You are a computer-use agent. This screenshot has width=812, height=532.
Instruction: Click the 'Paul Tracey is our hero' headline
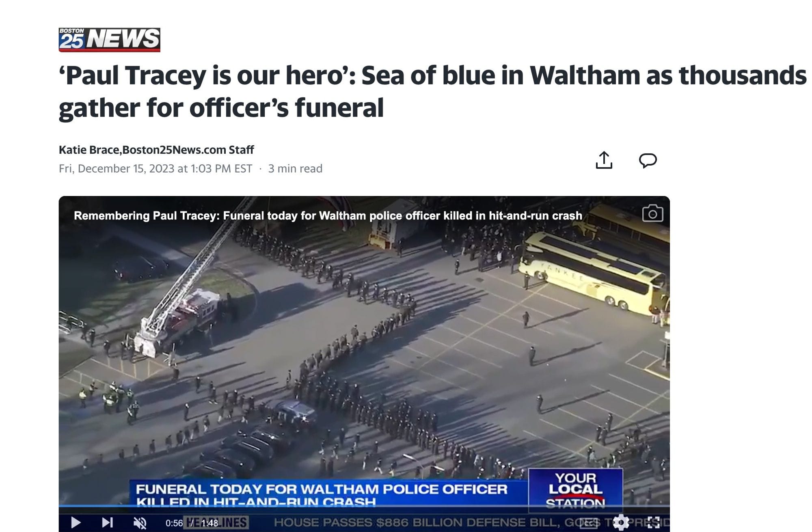(x=432, y=91)
